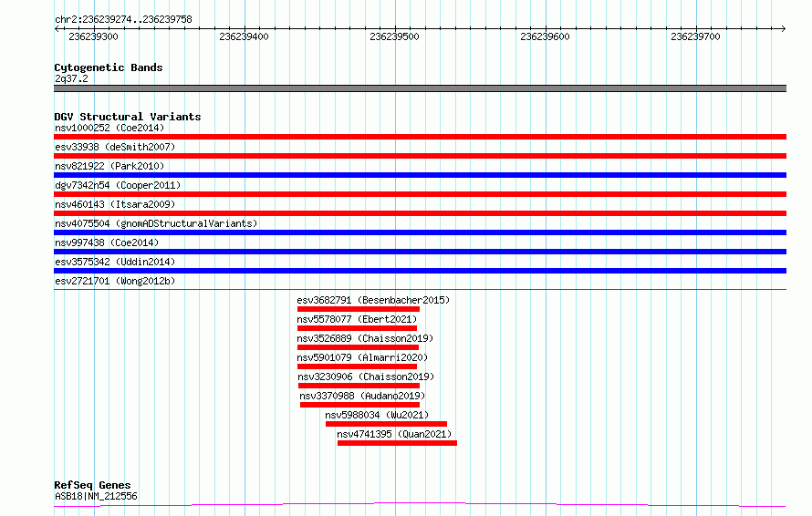Click the blue bar under nsv997438
812x516 pixels.
pyautogui.click(x=420, y=252)
